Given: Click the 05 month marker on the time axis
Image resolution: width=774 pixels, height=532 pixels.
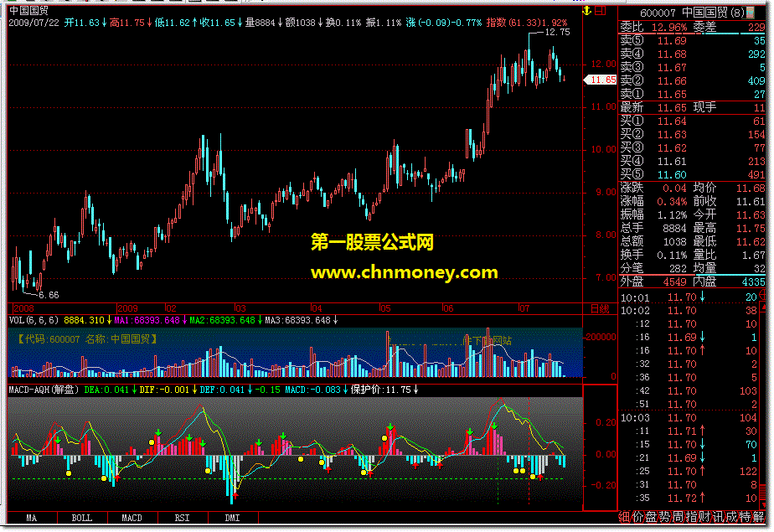Looking at the screenshot, I should (385, 308).
